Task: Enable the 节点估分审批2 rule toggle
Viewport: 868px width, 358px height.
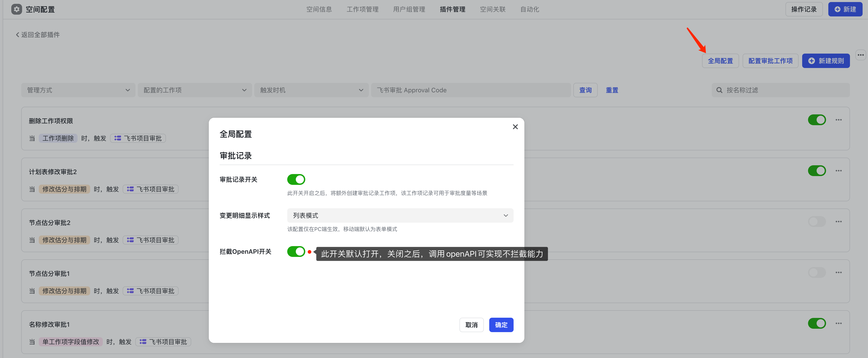Action: coord(817,221)
